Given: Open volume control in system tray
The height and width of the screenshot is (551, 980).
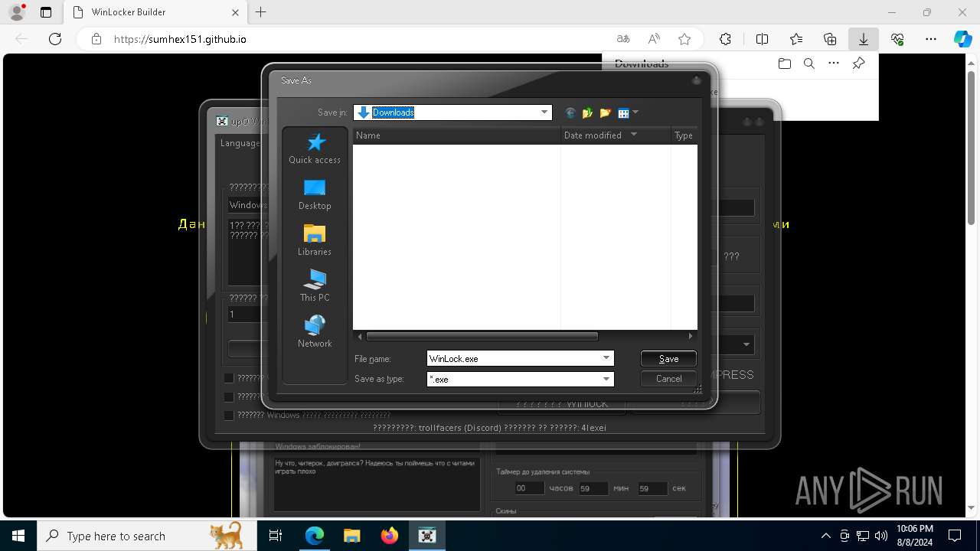Looking at the screenshot, I should coord(881,536).
